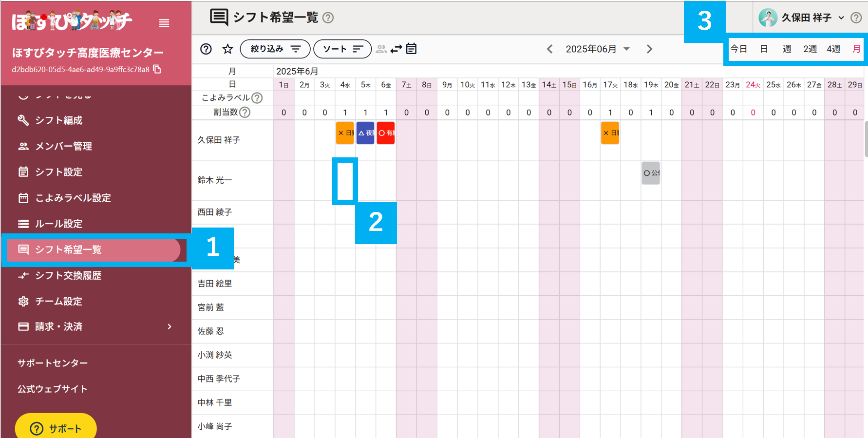The width and height of the screenshot is (868, 438).
Task: Click the ほすぴタッチ logo
Action: point(72,21)
